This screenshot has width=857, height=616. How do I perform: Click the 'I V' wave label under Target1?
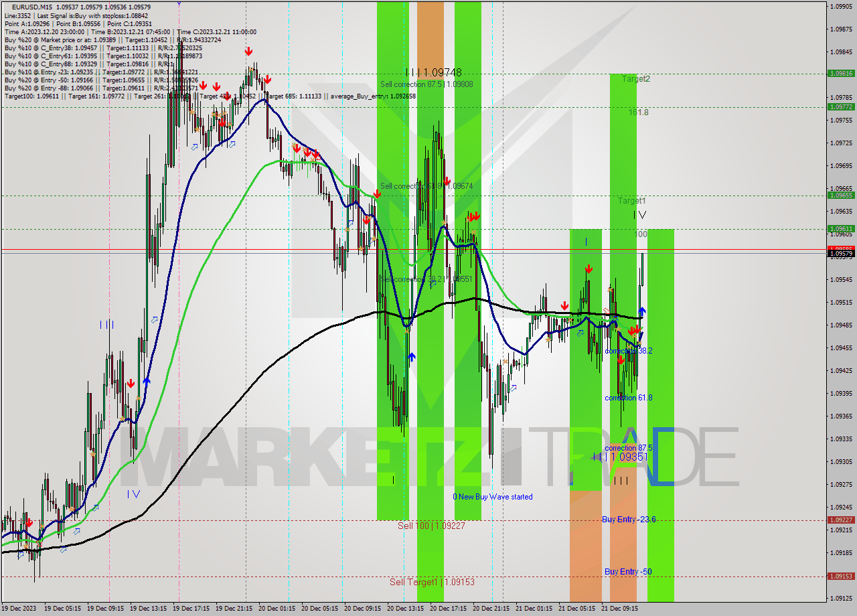640,215
